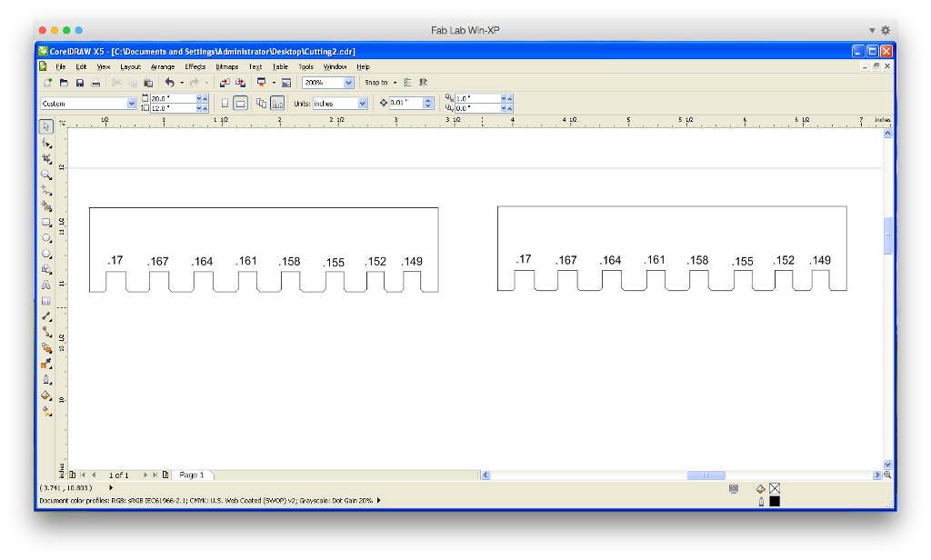Click the no-fill X swatch in status bar
Screen dimensions: 931x560
click(775, 488)
